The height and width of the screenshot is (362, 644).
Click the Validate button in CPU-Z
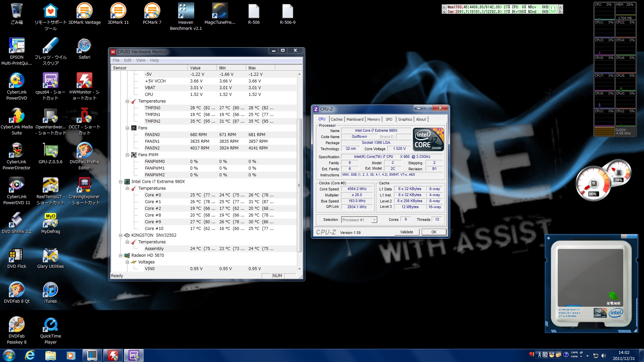coord(406,232)
